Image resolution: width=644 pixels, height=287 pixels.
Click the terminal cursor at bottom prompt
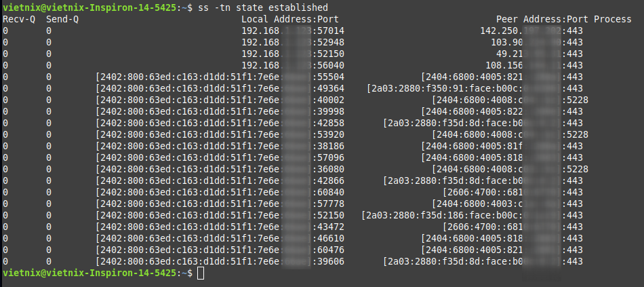pyautogui.click(x=200, y=273)
